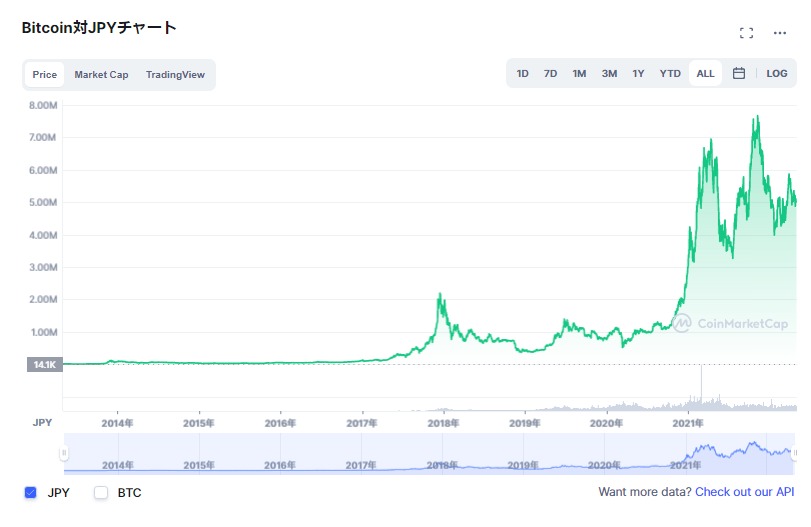Choose the 3M time range
This screenshot has width=811, height=527.
pos(609,73)
